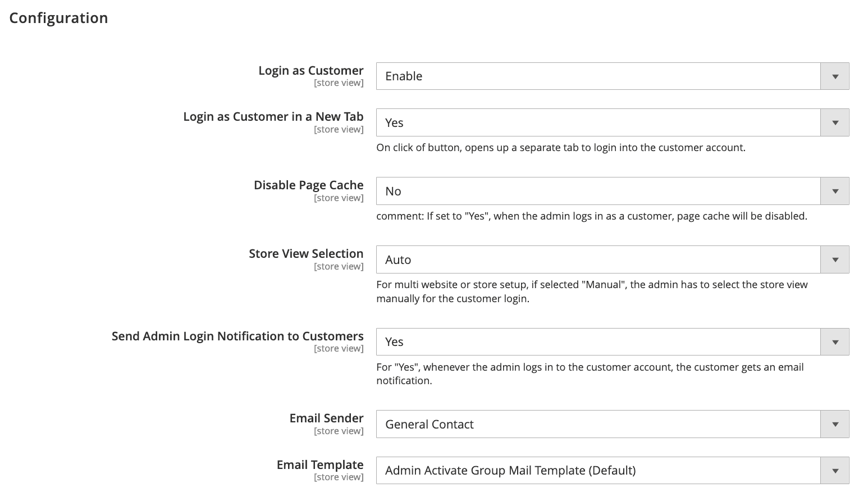The image size is (868, 492).
Task: Click '[store view]' under Store View Selection
Action: point(339,267)
